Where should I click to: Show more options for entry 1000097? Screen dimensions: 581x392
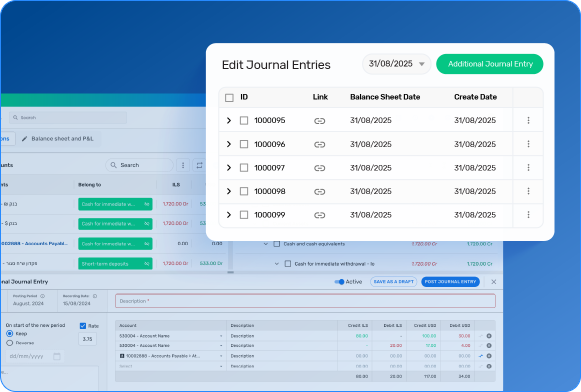coord(528,167)
